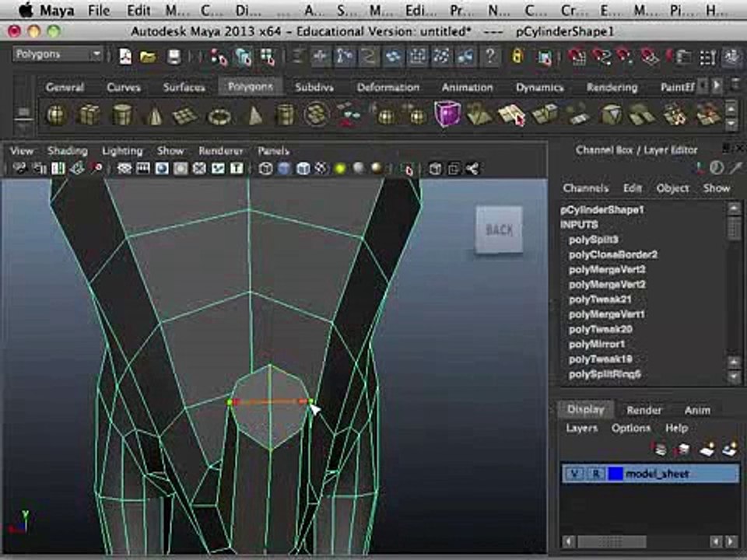This screenshot has height=560, width=747.
Task: Click the shelf scroll down arrow
Action: [731, 124]
